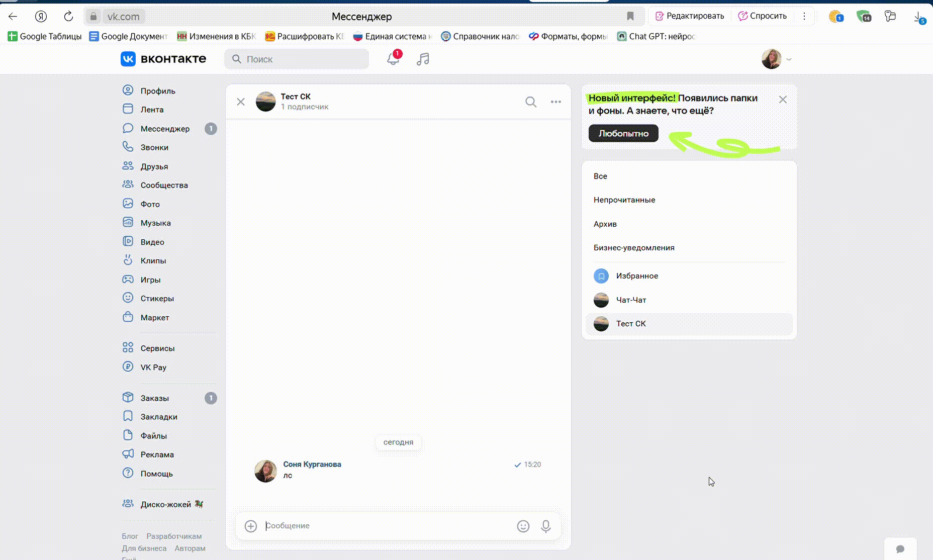
Task: Click the emoji smiley icon in message box
Action: pyautogui.click(x=523, y=526)
